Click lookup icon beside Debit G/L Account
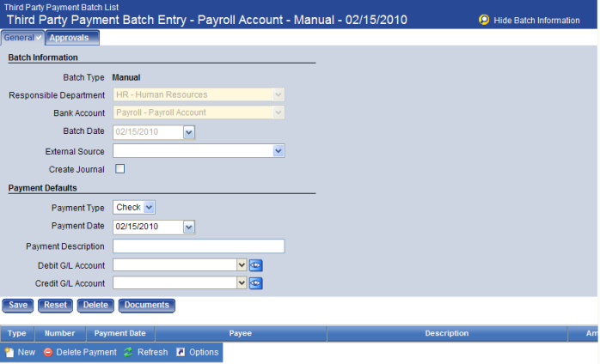 point(255,265)
